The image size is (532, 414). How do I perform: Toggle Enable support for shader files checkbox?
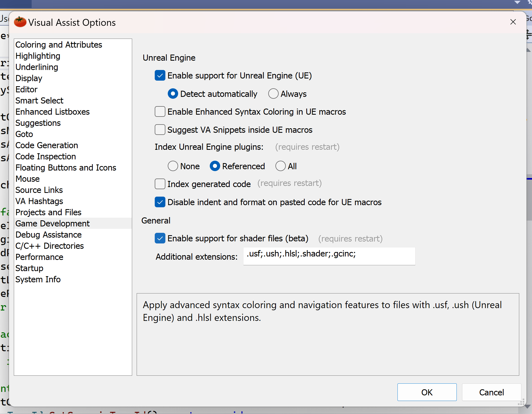(160, 238)
